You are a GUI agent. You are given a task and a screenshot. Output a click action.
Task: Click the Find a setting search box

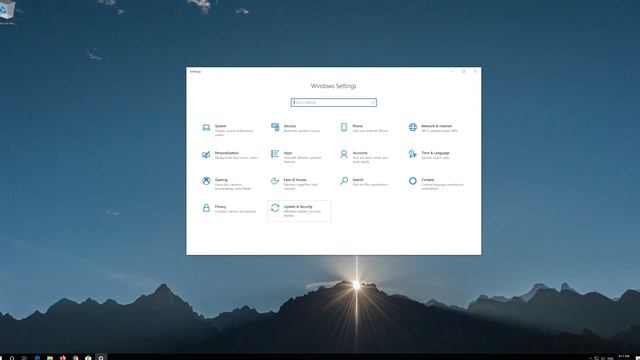coord(333,102)
